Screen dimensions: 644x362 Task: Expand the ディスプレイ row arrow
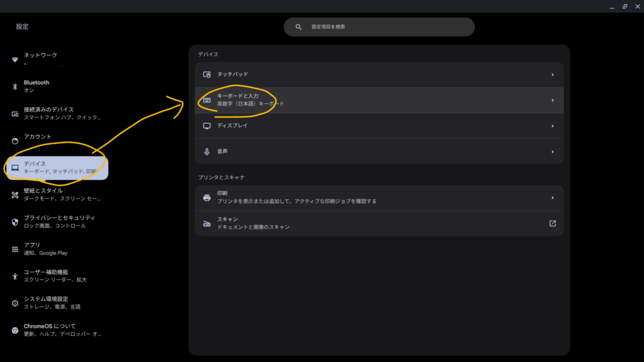552,126
